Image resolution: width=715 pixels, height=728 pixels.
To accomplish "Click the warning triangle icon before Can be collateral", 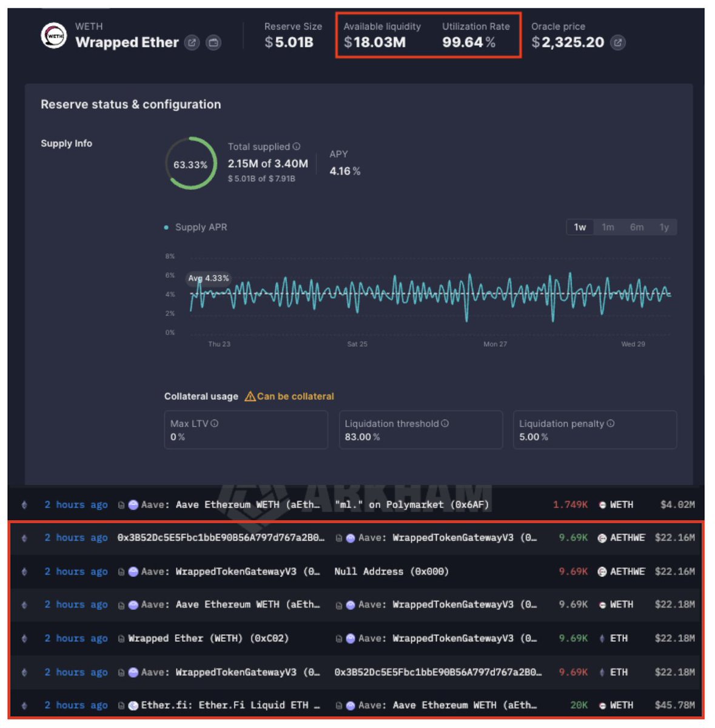I will pos(250,396).
